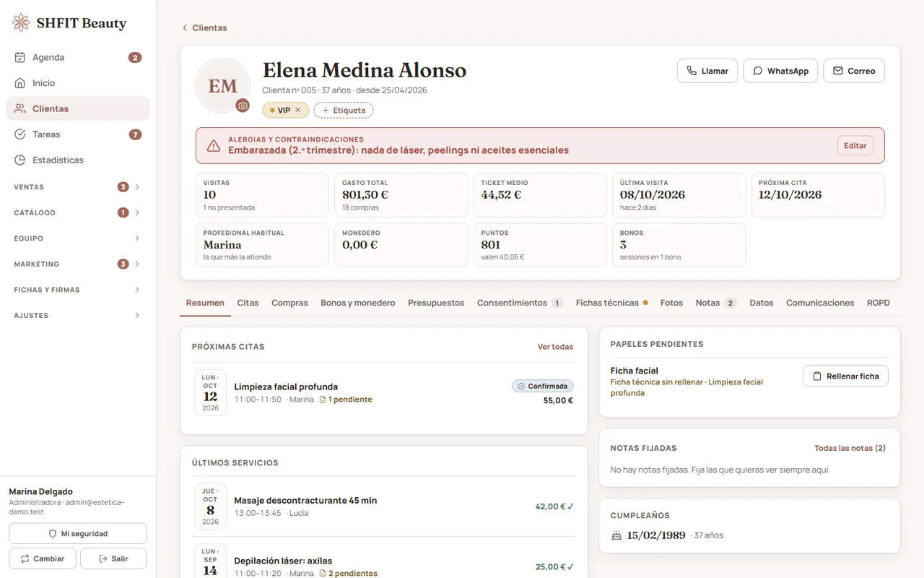The image size is (924, 578).
Task: Click the birthday cake icon in Cumpleaños
Action: (x=616, y=535)
